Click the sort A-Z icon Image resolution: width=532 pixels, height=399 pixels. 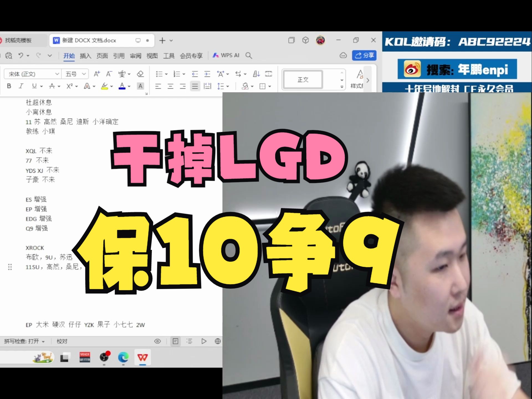tap(256, 74)
